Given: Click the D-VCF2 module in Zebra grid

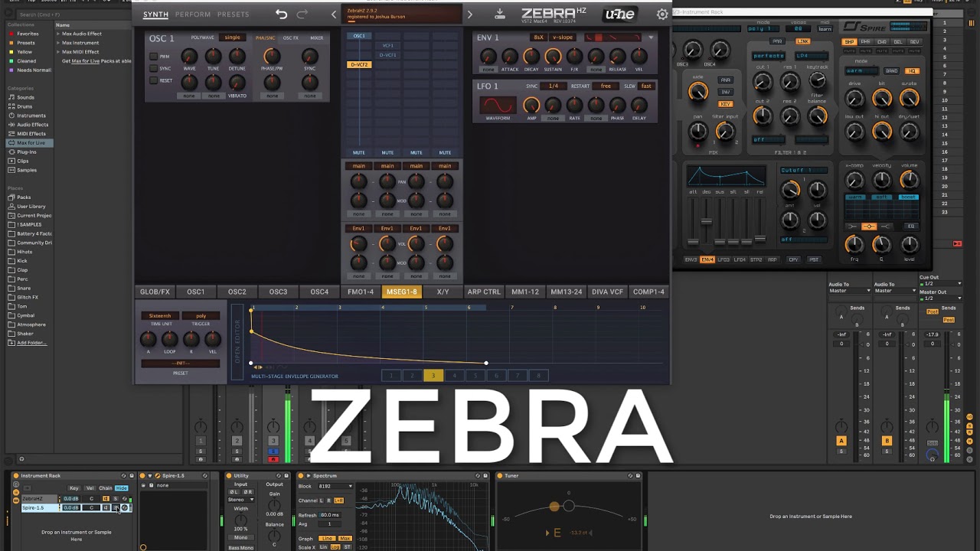Looking at the screenshot, I should 358,64.
